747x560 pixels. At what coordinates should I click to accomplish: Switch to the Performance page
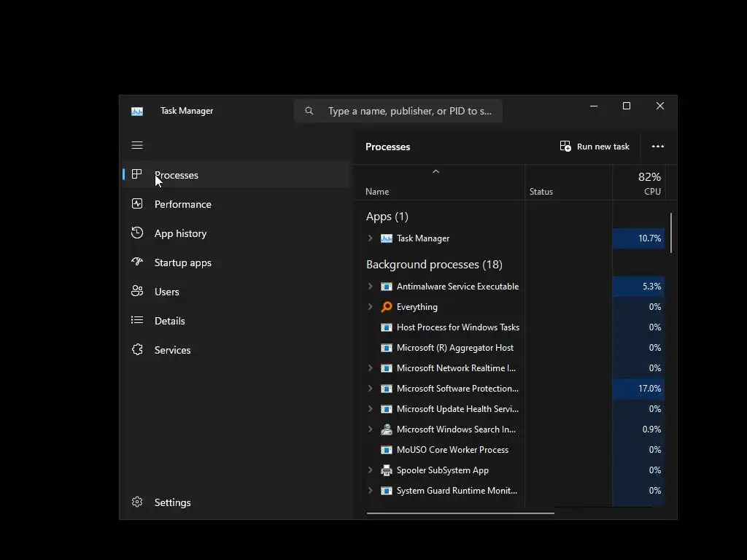(237, 204)
